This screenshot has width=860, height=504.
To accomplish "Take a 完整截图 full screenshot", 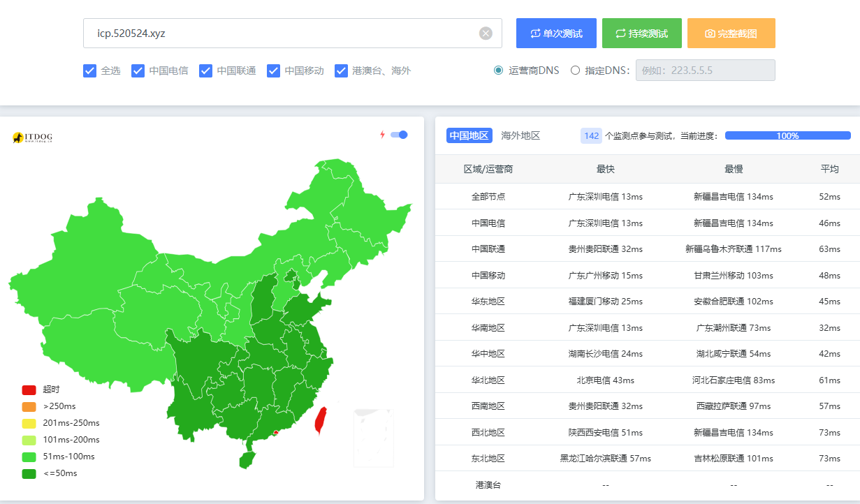I will coord(731,34).
